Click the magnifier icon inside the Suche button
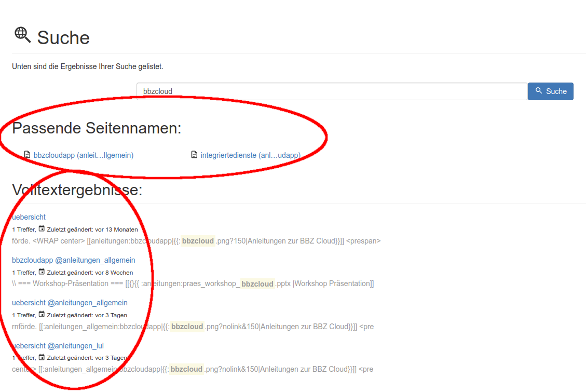Screen dimensions: 586x392 click(x=539, y=91)
